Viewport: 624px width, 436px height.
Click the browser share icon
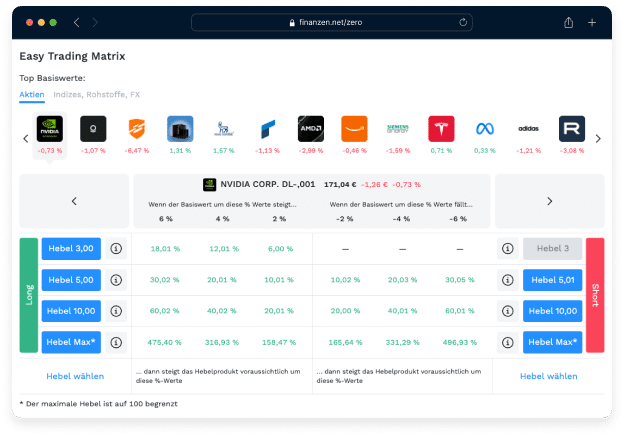point(569,22)
